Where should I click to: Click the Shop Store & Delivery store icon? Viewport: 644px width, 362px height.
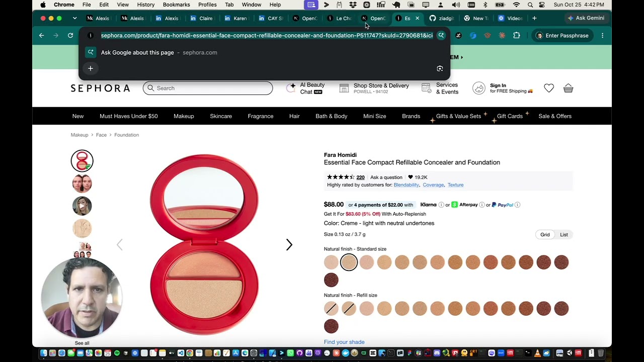coord(344,88)
